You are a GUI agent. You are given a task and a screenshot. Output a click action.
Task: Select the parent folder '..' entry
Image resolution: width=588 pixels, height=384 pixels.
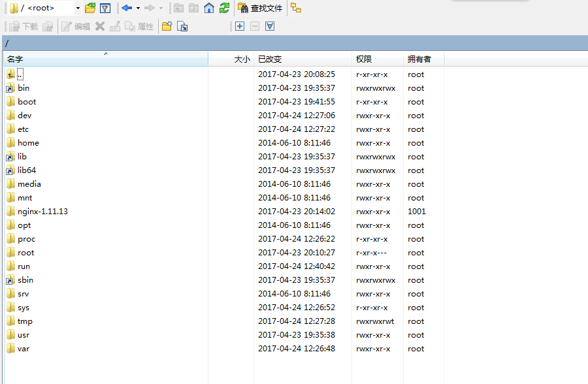pos(20,74)
